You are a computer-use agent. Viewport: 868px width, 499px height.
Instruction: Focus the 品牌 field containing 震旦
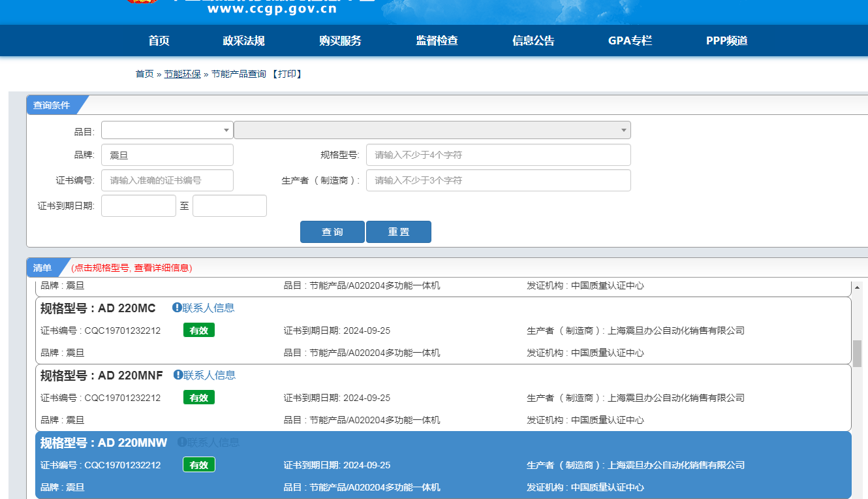[167, 155]
